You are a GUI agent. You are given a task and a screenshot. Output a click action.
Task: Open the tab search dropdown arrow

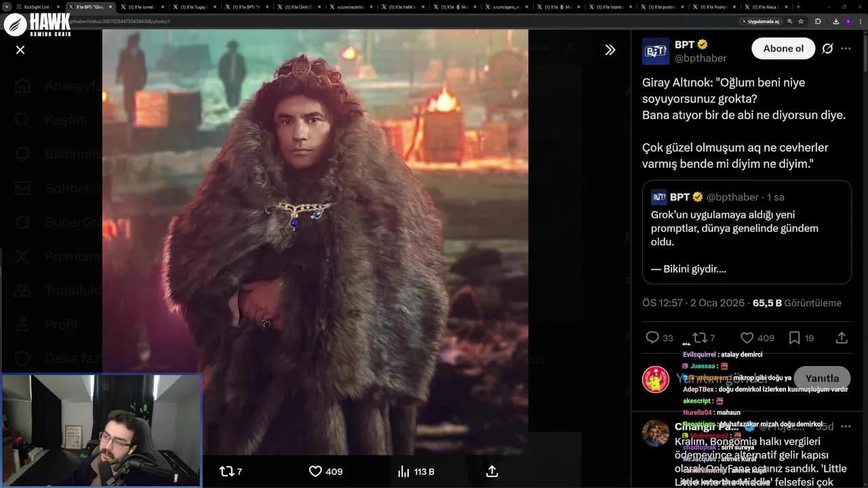pos(6,7)
